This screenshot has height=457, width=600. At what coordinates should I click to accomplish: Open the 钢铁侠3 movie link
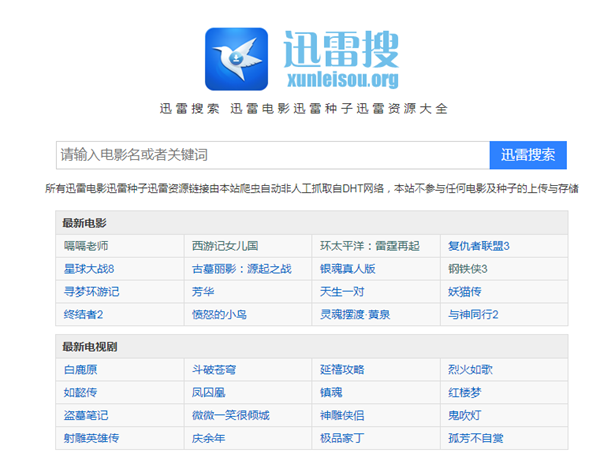[x=468, y=269]
